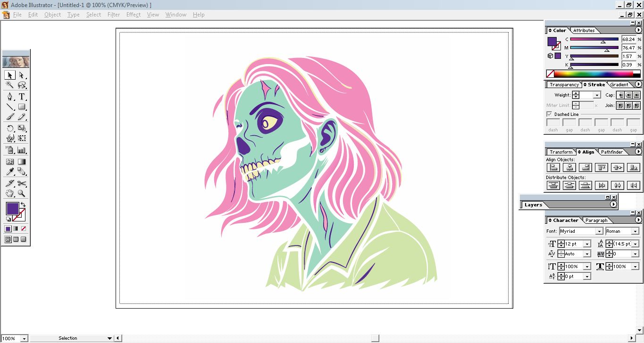Screen dimensions: 644x343
Task: Switch to the Transparency tab
Action: point(564,85)
